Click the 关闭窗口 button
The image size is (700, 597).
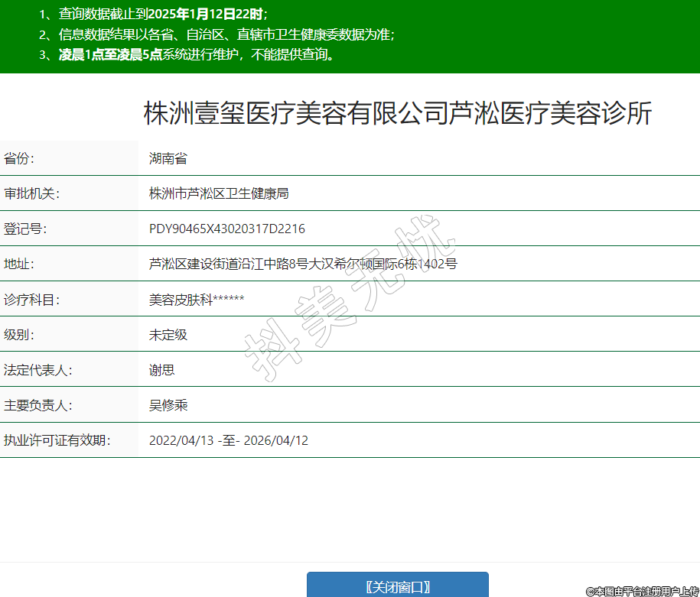click(x=397, y=586)
